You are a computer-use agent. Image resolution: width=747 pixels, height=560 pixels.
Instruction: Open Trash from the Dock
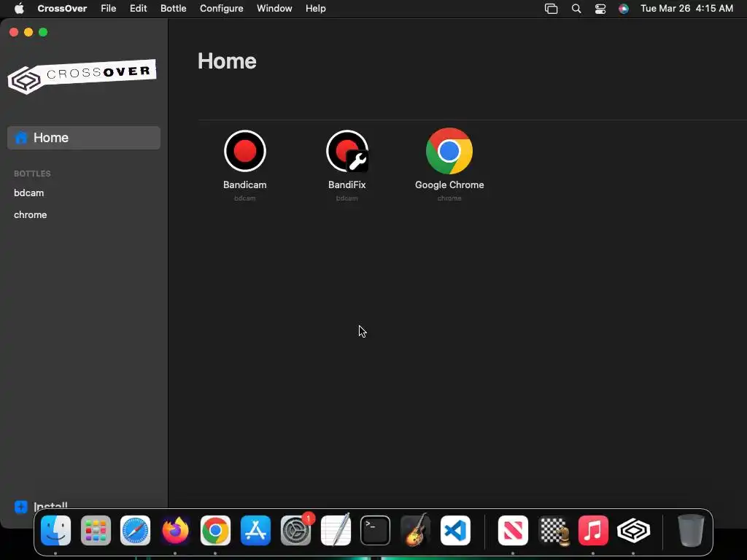[691, 530]
